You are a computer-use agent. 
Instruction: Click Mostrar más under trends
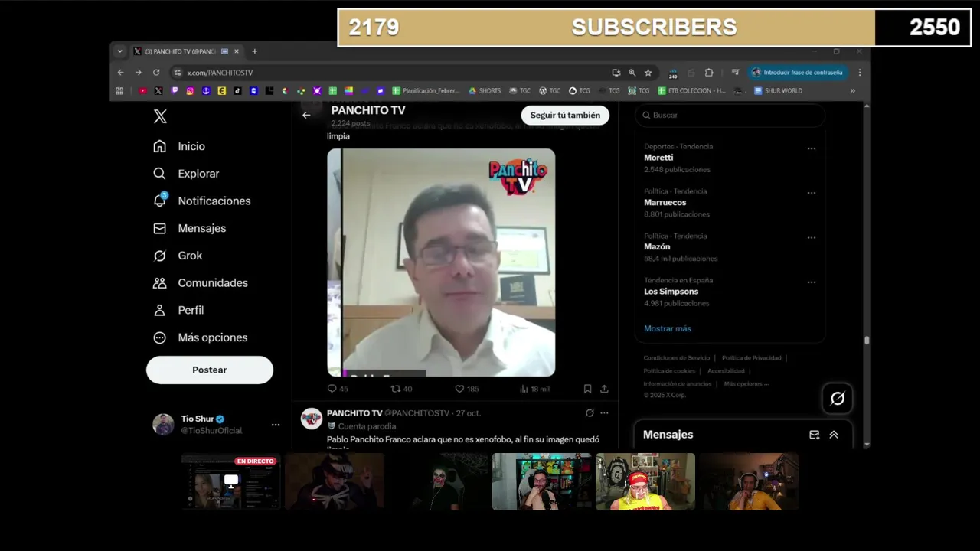pos(668,328)
